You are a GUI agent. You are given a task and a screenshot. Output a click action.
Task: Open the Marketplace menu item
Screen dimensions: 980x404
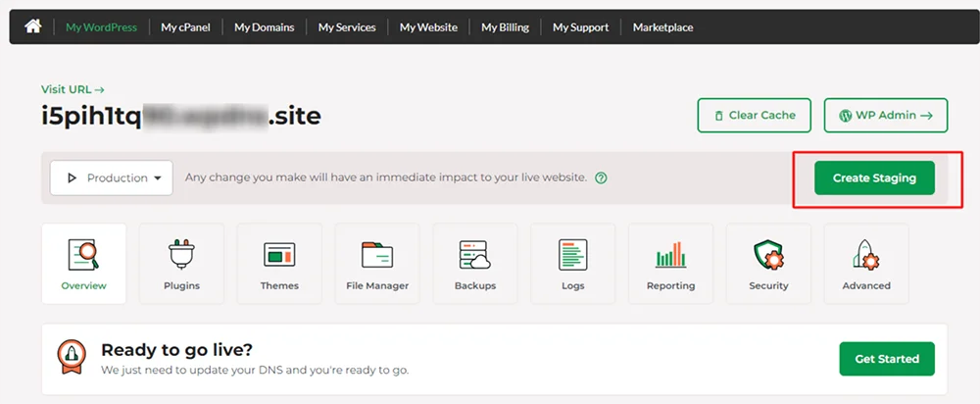click(x=662, y=26)
